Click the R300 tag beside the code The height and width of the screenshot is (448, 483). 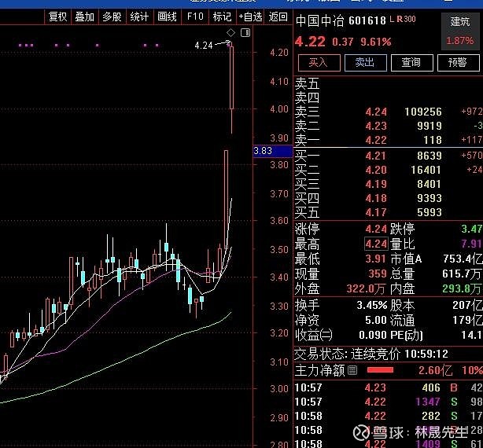tap(406, 19)
